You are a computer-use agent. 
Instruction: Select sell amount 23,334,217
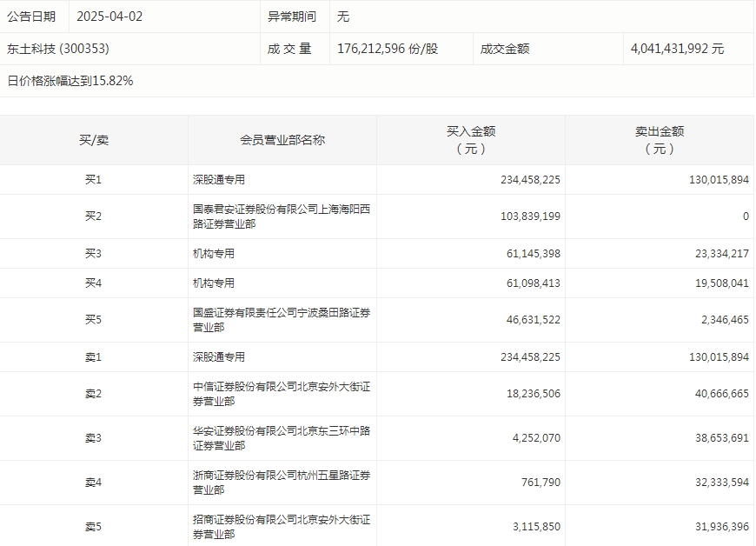coord(722,254)
